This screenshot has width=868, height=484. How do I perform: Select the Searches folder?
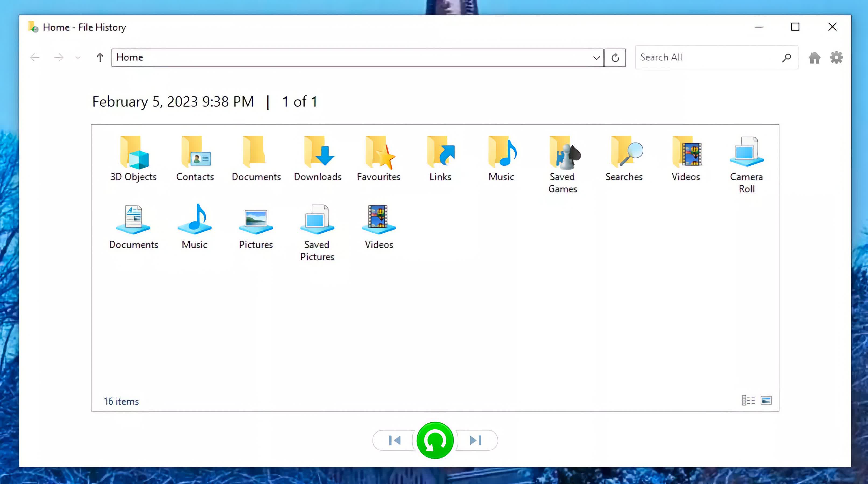pyautogui.click(x=624, y=159)
